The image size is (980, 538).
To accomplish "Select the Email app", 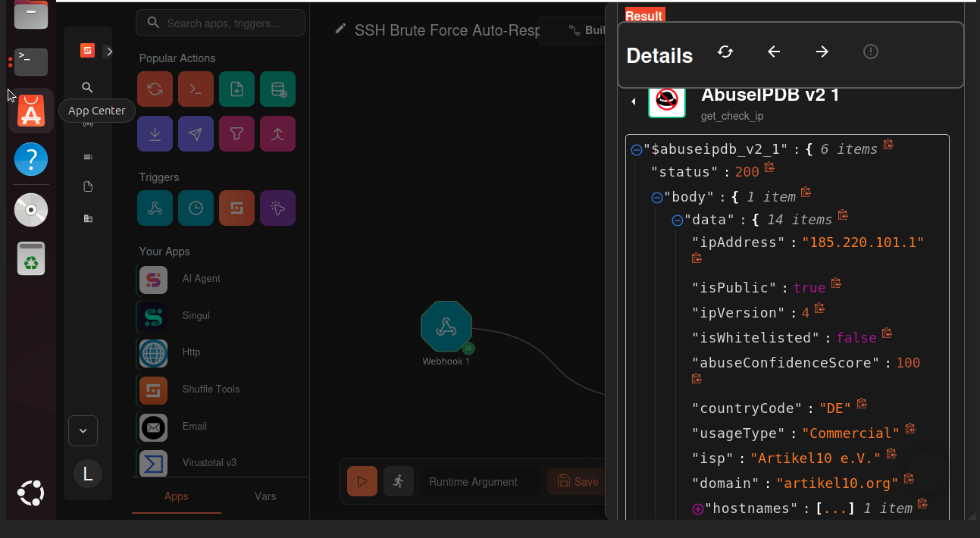I will pyautogui.click(x=221, y=427).
